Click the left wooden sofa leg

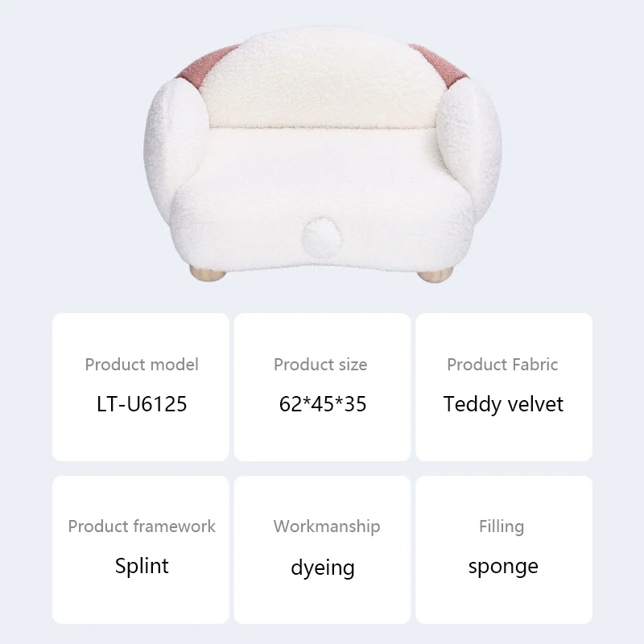(207, 274)
